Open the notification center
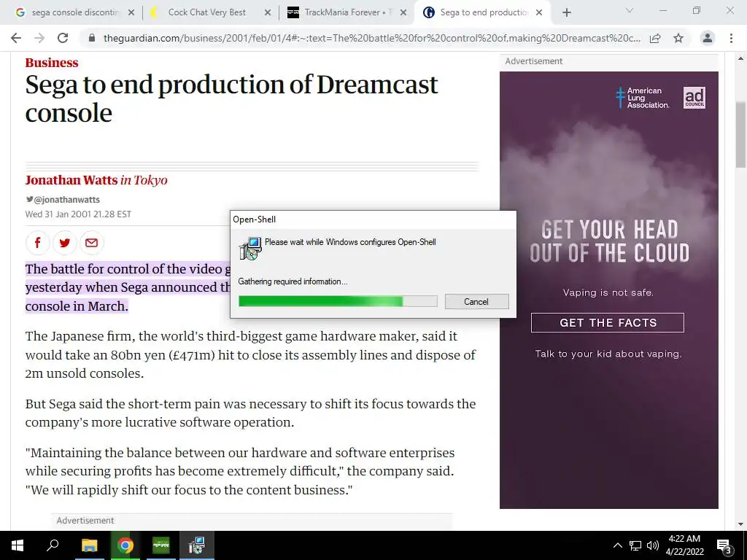747x560 pixels. coord(724,545)
